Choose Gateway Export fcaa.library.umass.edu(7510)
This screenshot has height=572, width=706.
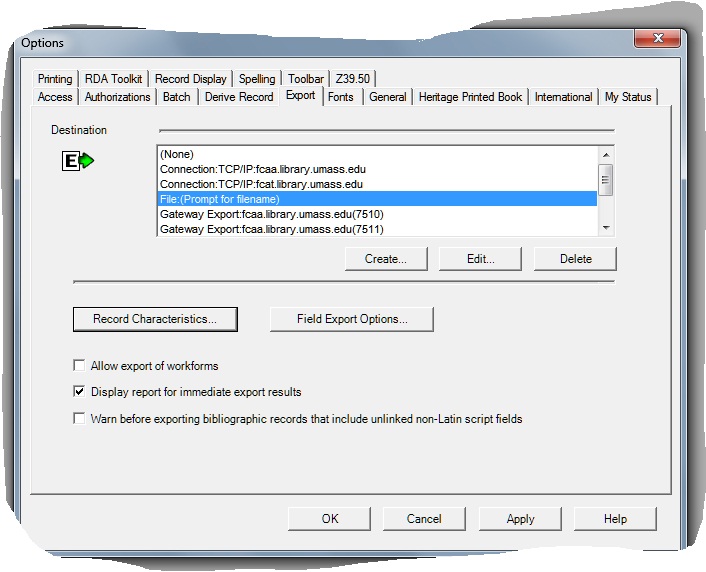tap(271, 214)
